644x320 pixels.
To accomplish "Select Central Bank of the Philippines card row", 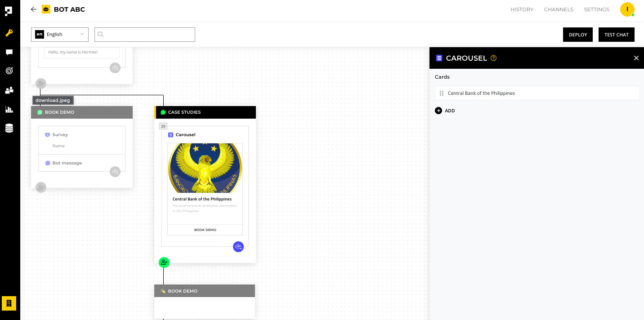I will [x=537, y=93].
